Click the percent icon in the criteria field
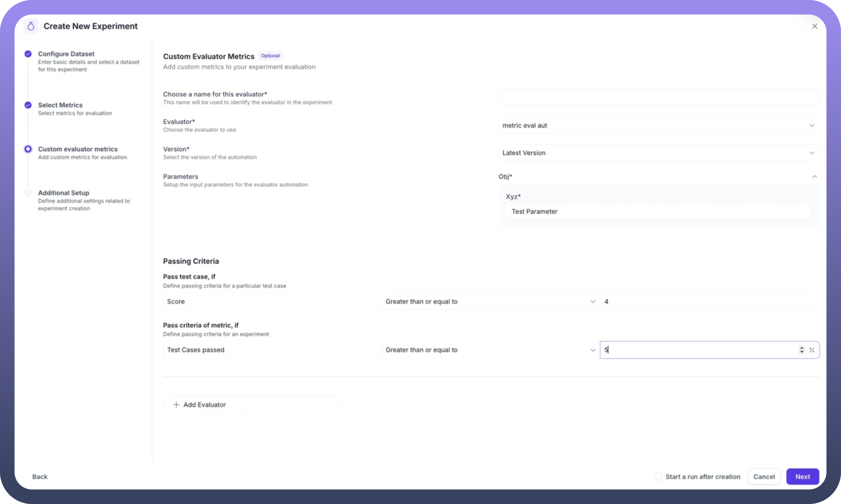Viewport: 841px width, 504px height. (x=812, y=350)
